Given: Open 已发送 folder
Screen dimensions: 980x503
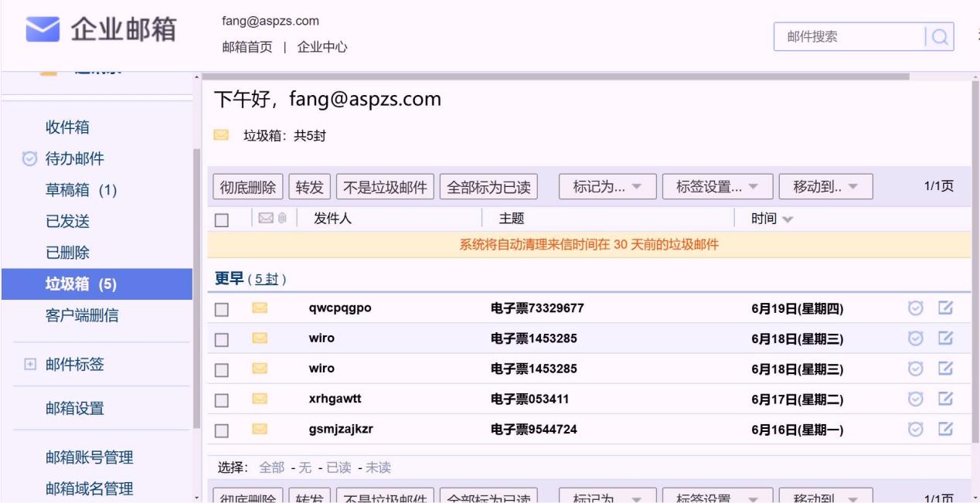Looking at the screenshot, I should [x=67, y=222].
